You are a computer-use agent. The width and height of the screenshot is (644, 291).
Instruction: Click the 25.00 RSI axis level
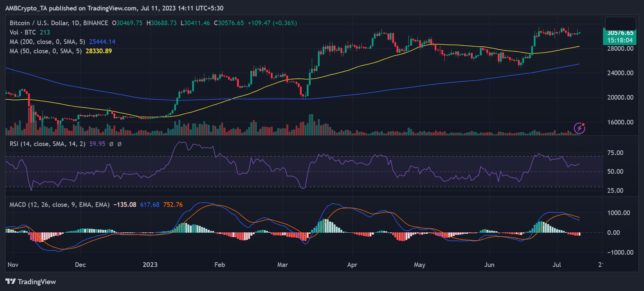(615, 191)
